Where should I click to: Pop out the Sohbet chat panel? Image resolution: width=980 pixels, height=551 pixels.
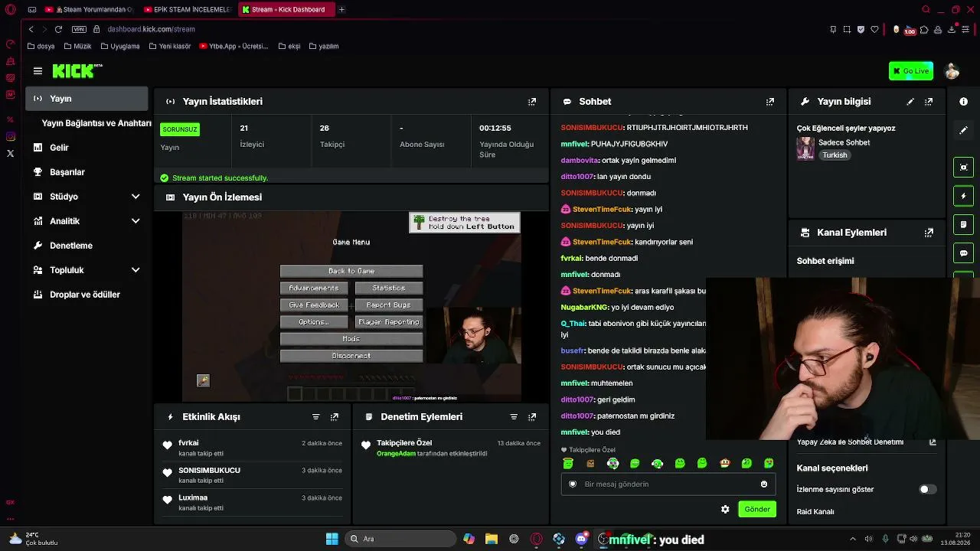coord(770,102)
